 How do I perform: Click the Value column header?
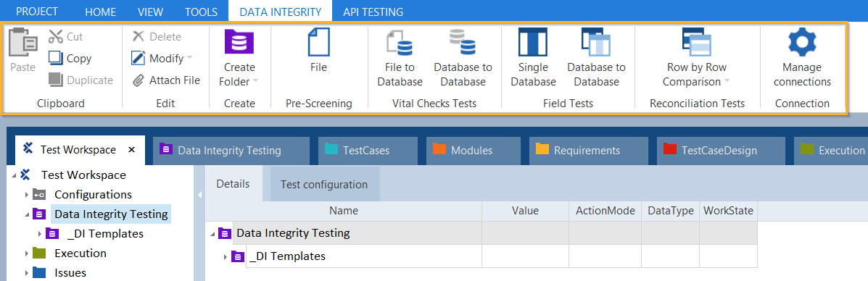(525, 211)
